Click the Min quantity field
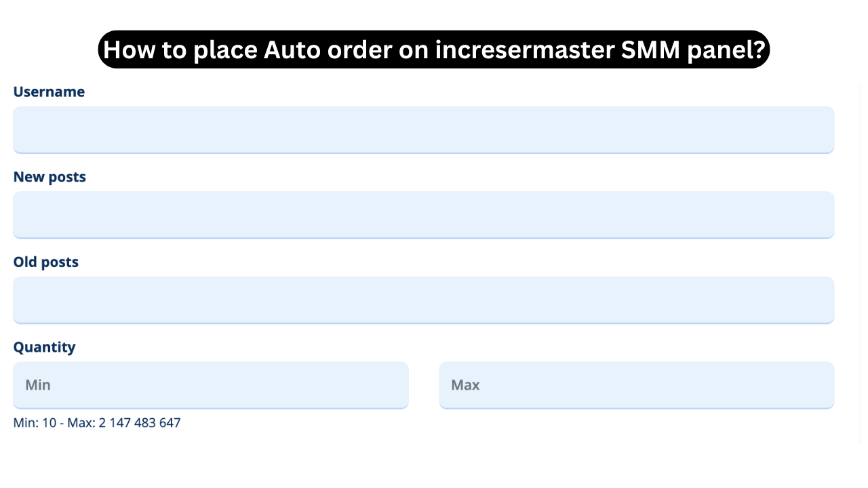The height and width of the screenshot is (488, 868). (211, 384)
